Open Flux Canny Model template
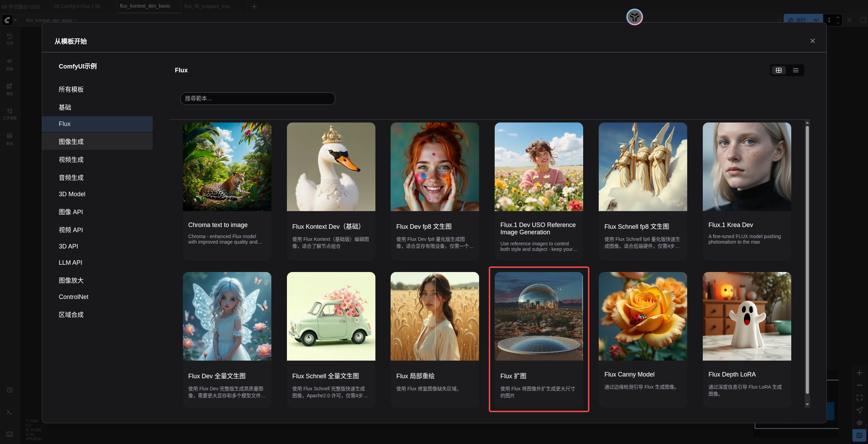 pos(643,339)
